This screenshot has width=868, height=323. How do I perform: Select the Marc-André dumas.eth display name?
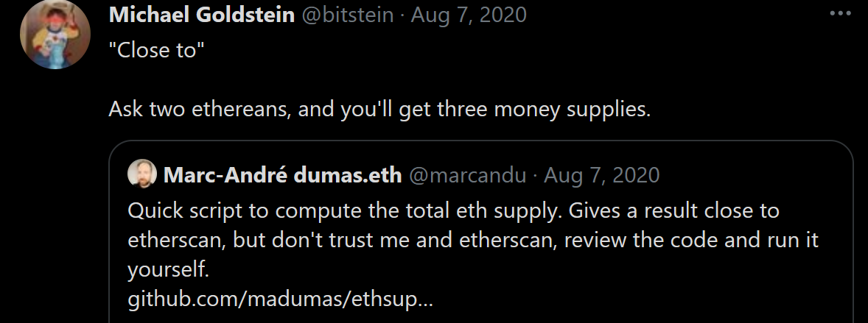point(282,175)
